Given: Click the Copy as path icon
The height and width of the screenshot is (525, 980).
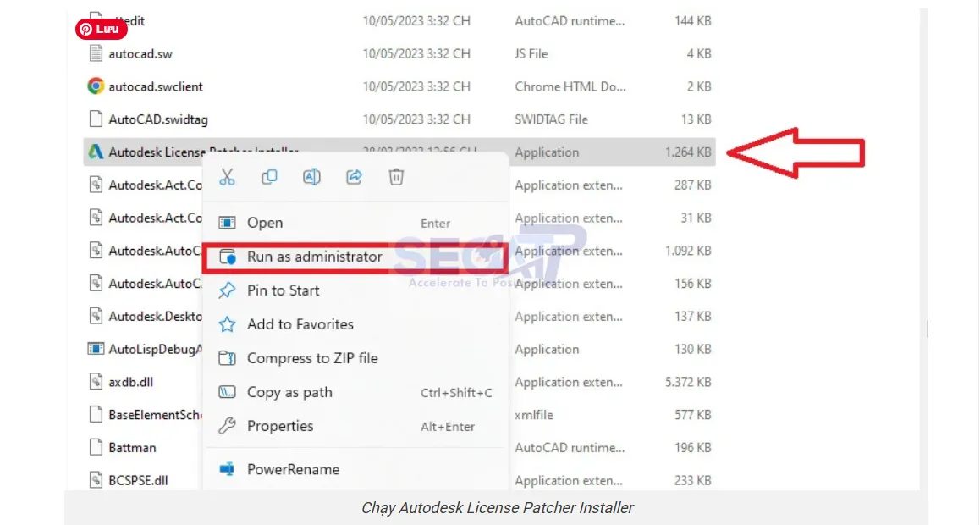Looking at the screenshot, I should click(x=227, y=393).
